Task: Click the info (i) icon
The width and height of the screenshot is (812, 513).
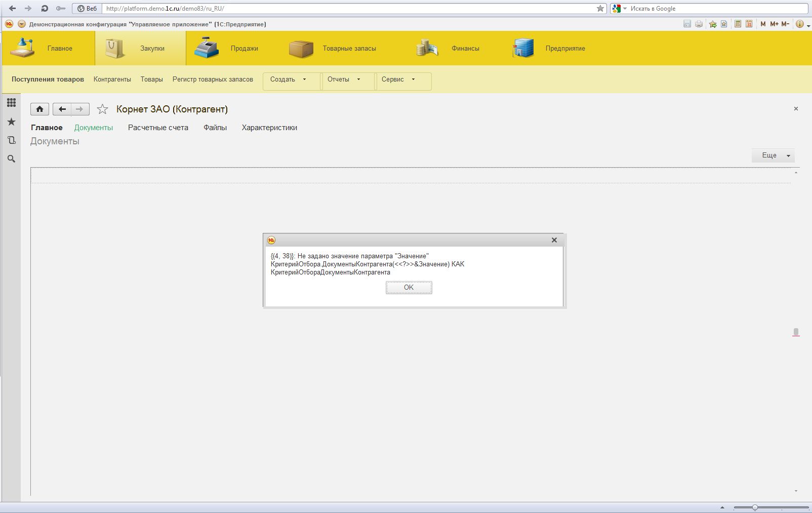Action: pos(799,24)
